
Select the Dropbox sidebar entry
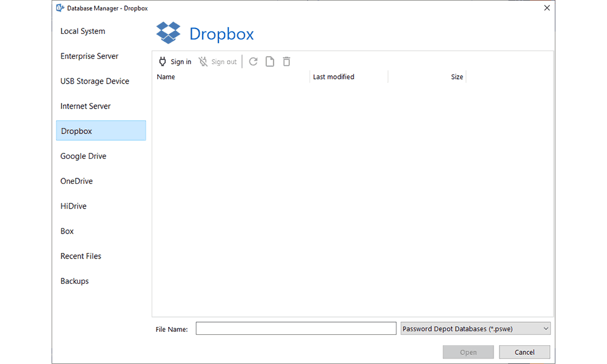click(101, 131)
